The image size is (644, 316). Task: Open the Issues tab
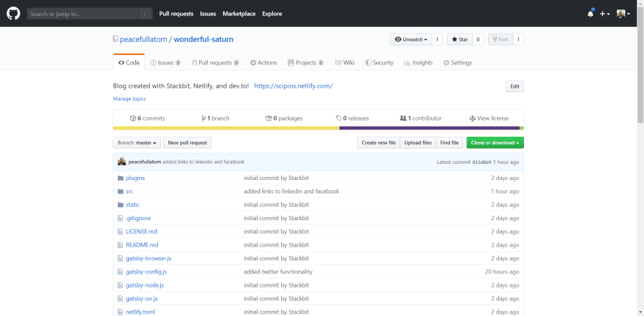click(166, 63)
